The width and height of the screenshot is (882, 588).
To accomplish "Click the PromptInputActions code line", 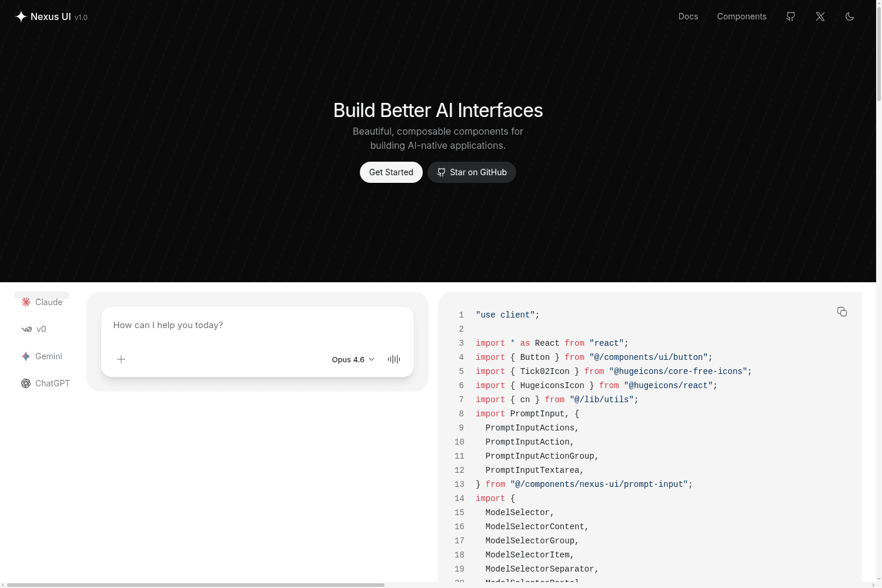I will (532, 428).
